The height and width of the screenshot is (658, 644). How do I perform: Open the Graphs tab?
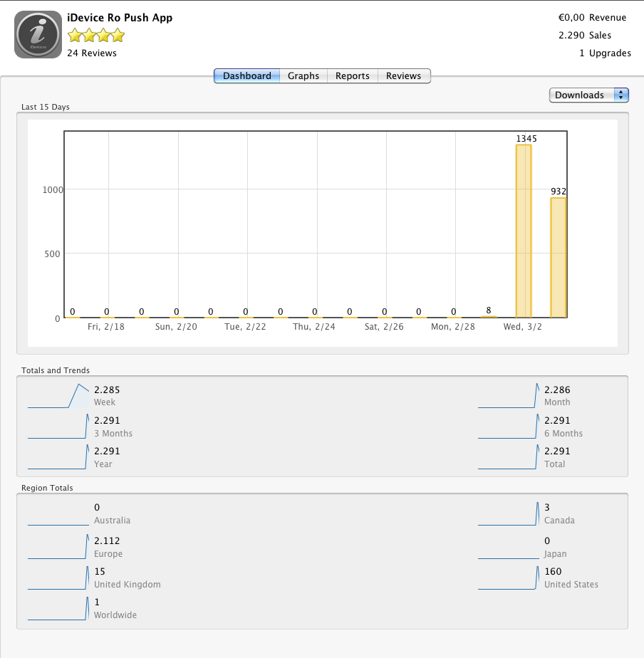pos(303,76)
